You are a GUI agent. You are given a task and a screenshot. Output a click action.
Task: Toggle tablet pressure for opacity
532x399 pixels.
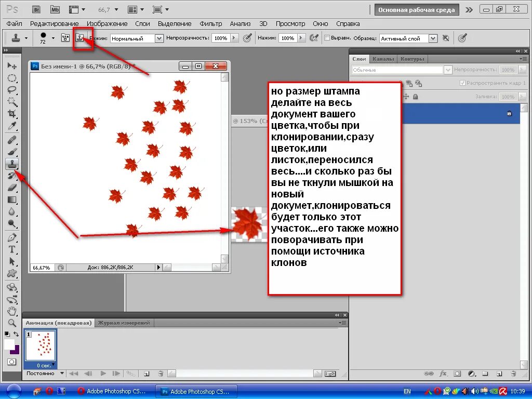(x=247, y=38)
